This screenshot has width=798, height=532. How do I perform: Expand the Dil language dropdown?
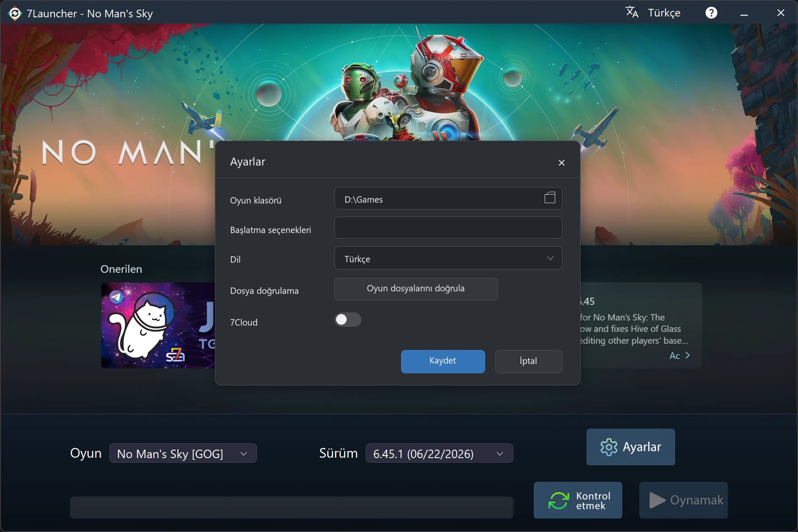(x=448, y=258)
